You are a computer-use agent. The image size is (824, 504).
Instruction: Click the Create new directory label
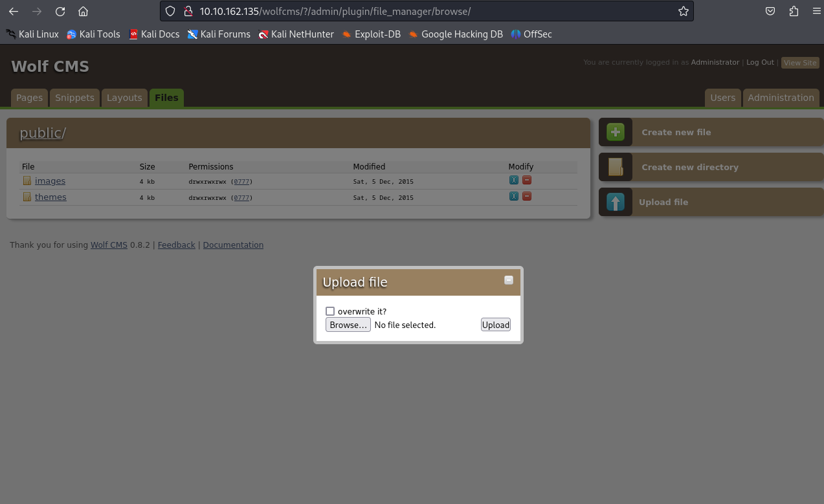tap(690, 167)
